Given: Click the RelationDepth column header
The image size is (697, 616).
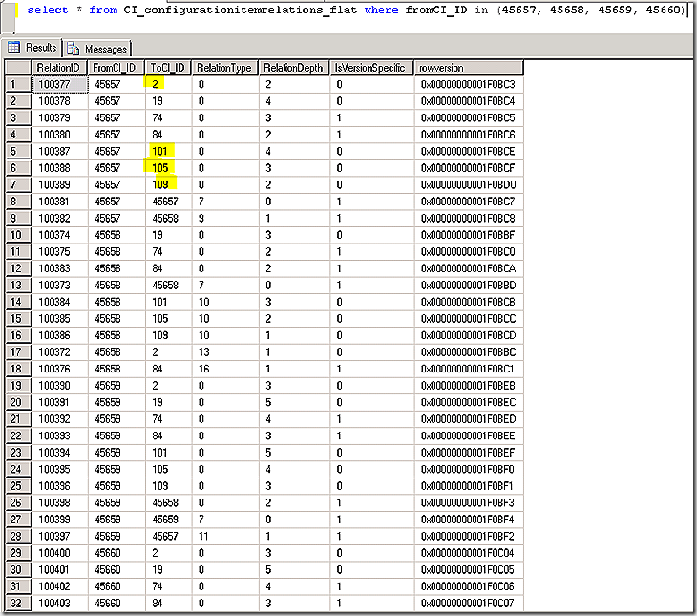Looking at the screenshot, I should coord(293,68).
